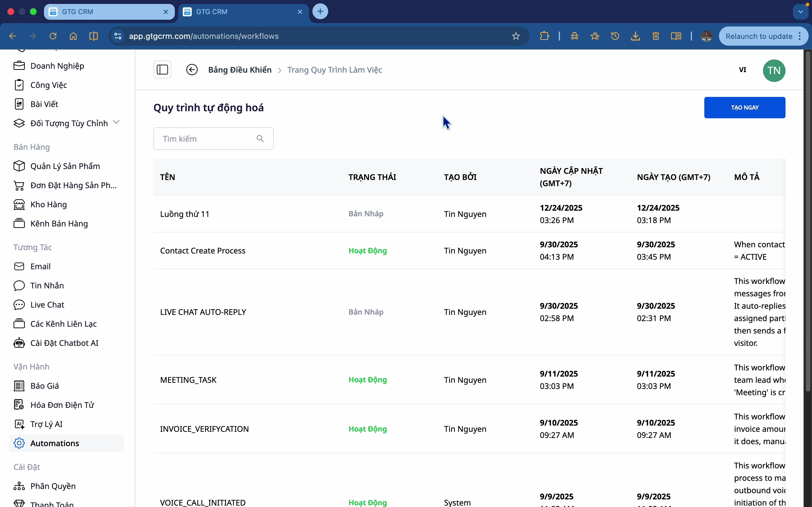Go to Kho Hàng warehouse page
812x507 pixels.
(48, 204)
